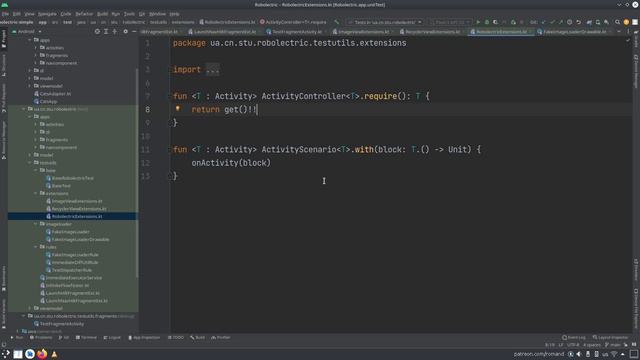Collapse the ua.cn.stu.robolectric test package node

coord(24,109)
